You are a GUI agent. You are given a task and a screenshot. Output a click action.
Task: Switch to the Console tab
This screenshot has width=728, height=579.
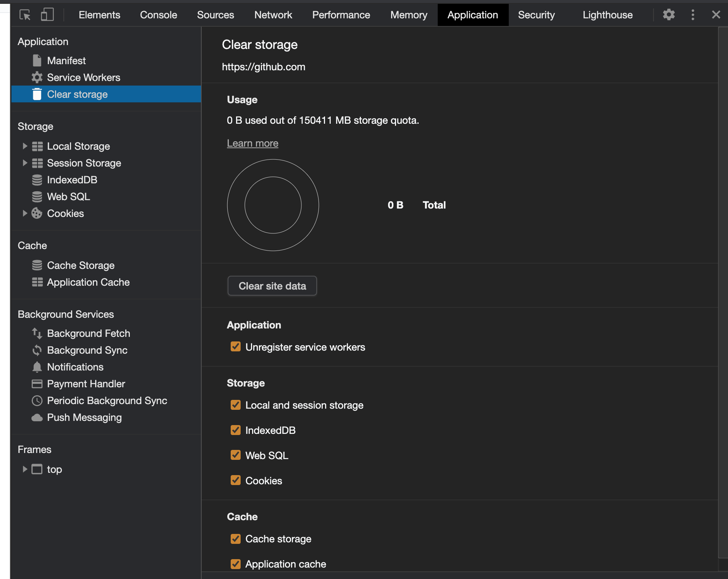click(x=159, y=15)
